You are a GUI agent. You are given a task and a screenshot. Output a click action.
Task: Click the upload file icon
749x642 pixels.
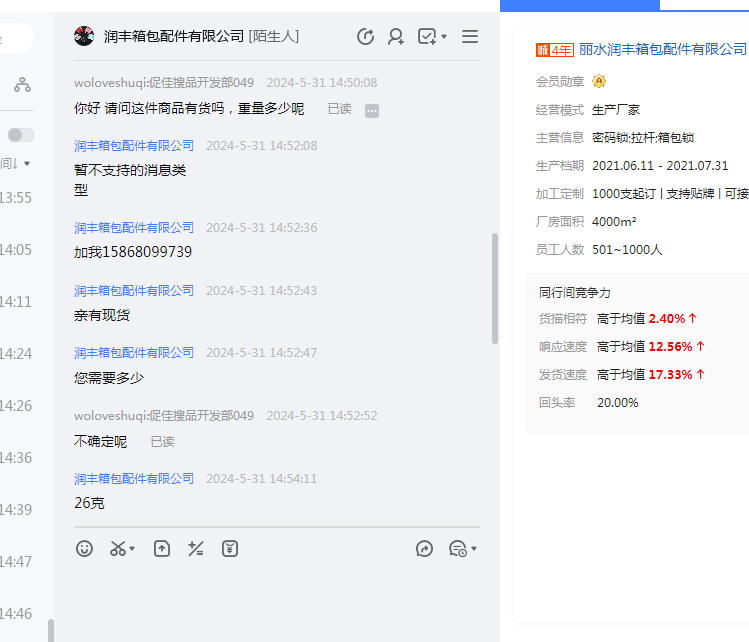click(x=162, y=548)
